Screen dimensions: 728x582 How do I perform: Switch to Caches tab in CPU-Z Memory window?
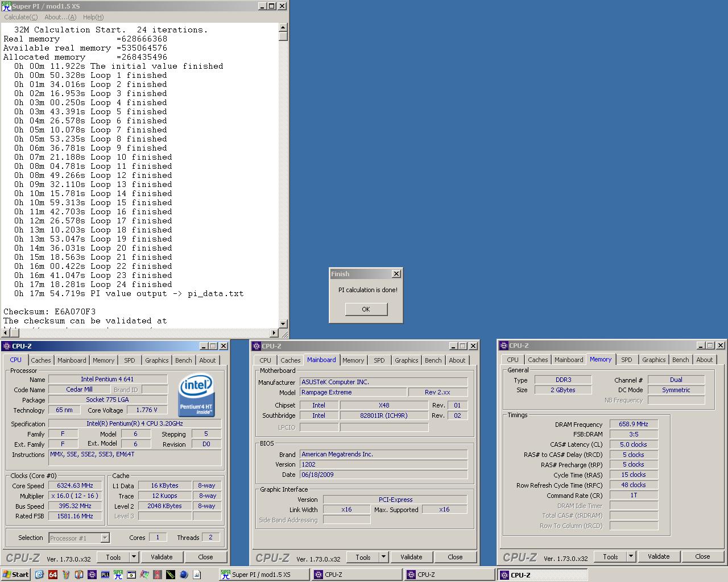tap(538, 360)
